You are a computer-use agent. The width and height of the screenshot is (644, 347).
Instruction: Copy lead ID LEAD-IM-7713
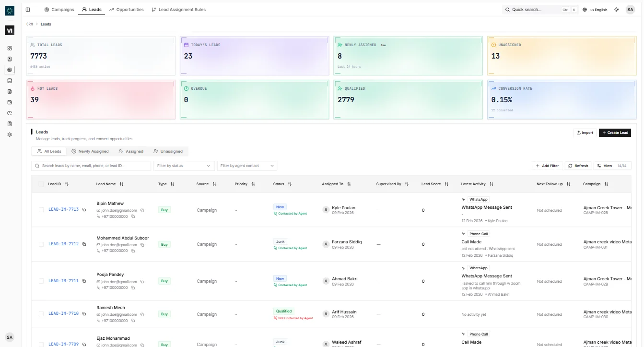point(84,210)
